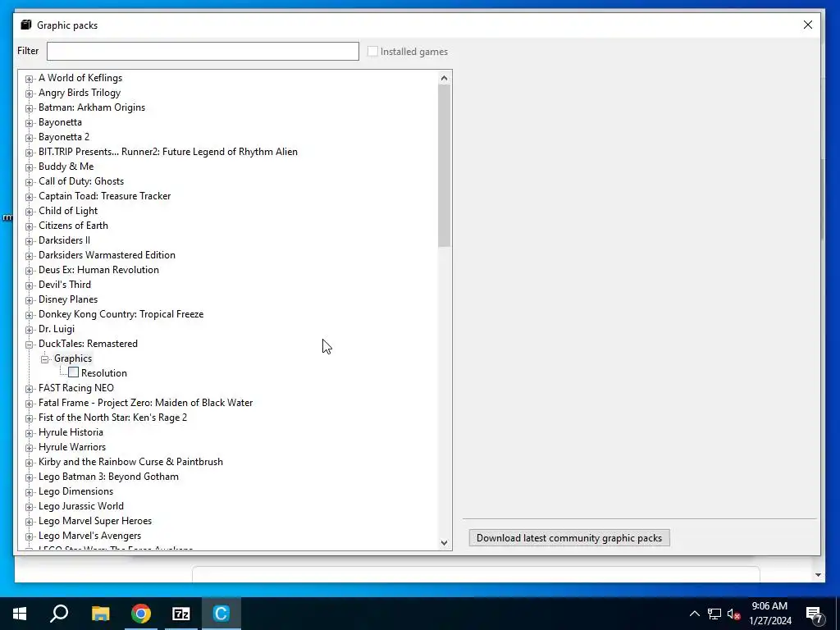Launch Google Chrome from taskbar
Image resolution: width=840 pixels, height=630 pixels.
(141, 614)
